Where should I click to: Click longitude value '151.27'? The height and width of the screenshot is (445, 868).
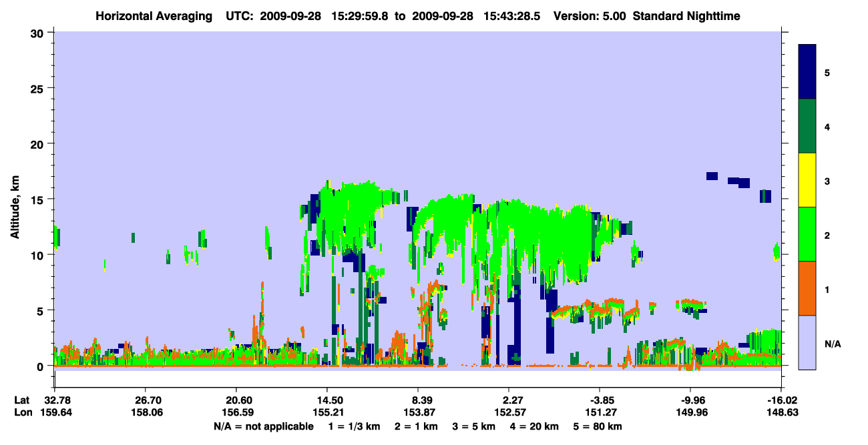600,413
